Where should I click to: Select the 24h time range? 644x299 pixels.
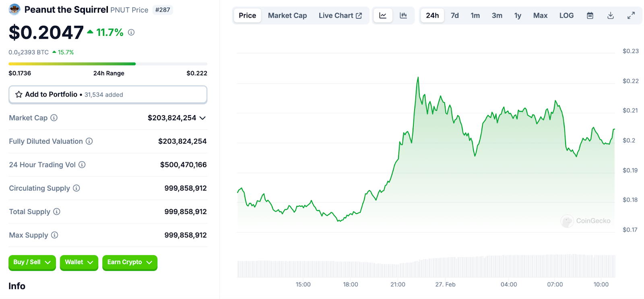pos(432,16)
